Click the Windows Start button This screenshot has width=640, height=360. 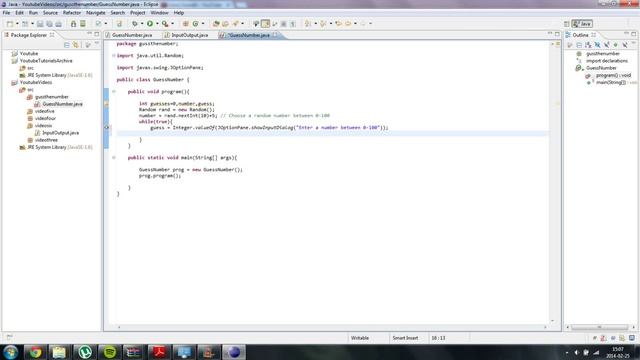point(10,352)
